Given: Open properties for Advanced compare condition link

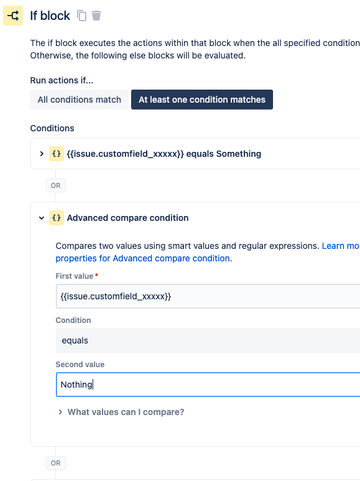Looking at the screenshot, I should pos(144,258).
